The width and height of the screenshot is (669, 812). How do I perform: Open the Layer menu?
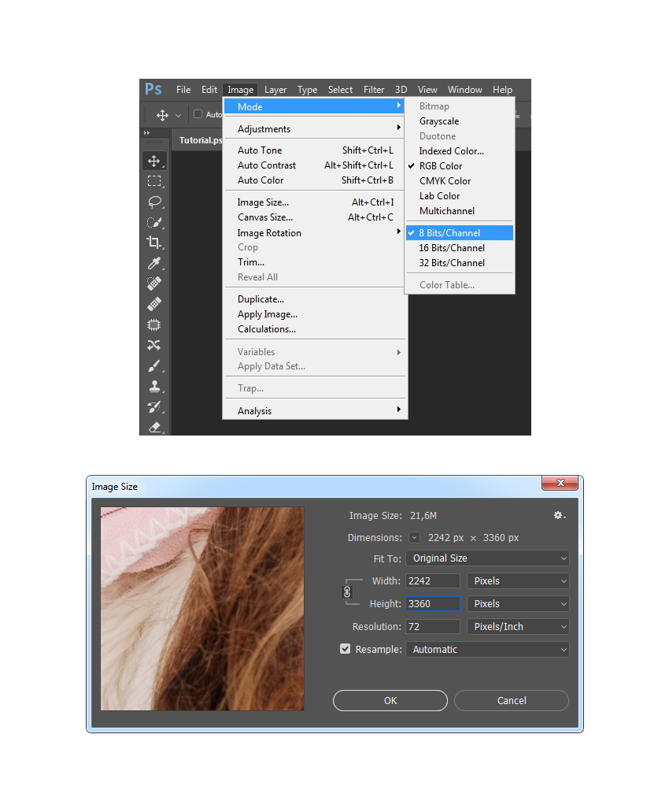click(x=275, y=90)
